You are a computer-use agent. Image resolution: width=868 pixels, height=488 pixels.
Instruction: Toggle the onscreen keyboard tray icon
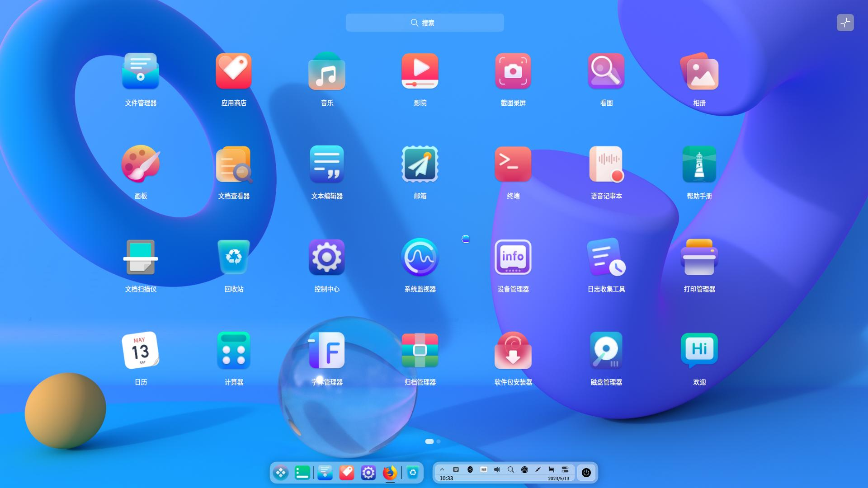[456, 470]
